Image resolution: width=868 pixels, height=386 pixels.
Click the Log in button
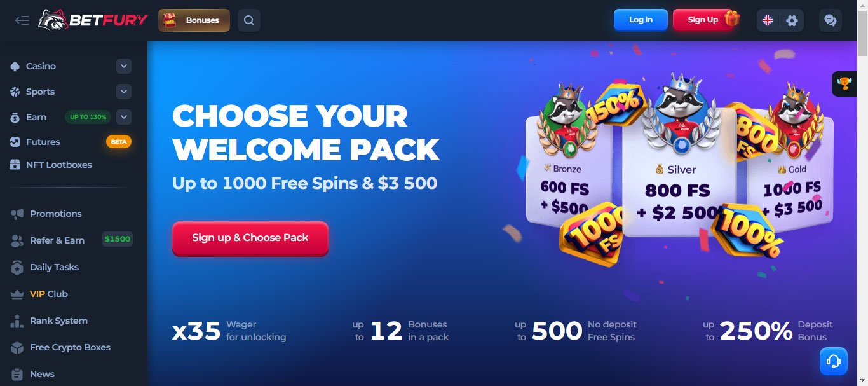point(641,20)
